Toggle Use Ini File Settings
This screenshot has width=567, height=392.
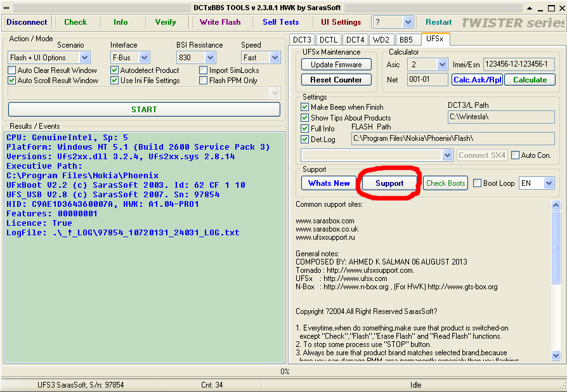click(x=115, y=81)
